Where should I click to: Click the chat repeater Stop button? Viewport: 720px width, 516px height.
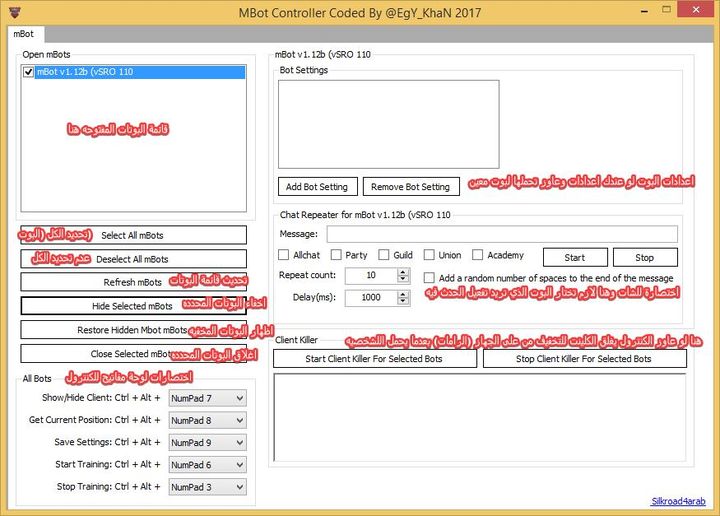pos(645,258)
